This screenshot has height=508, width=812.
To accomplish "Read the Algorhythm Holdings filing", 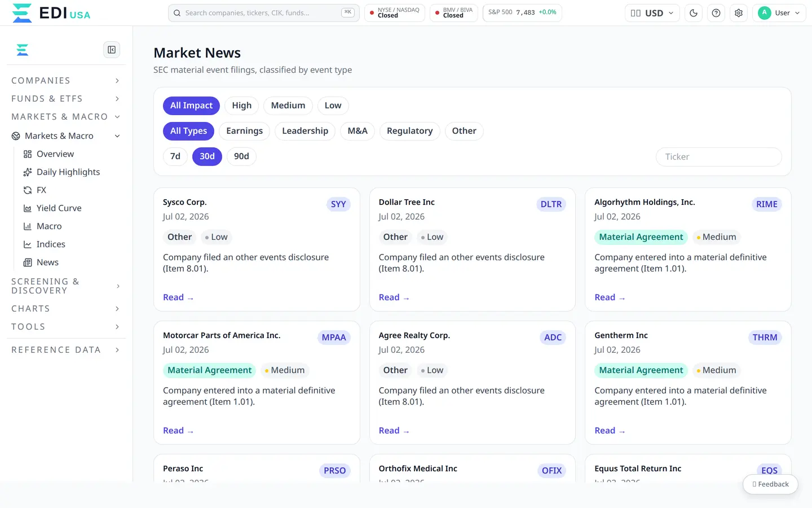I will [610, 297].
